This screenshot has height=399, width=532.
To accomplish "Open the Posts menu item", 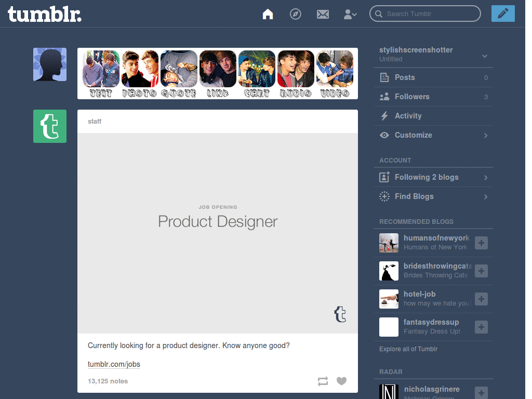I will tap(433, 77).
